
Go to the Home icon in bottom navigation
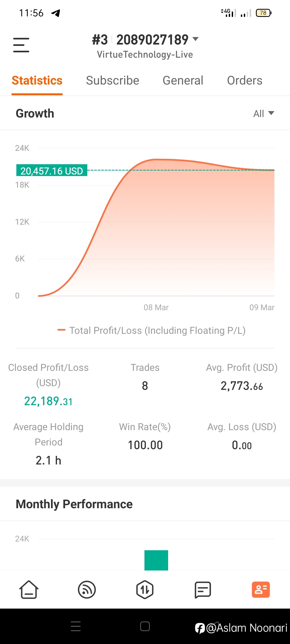[x=29, y=590]
